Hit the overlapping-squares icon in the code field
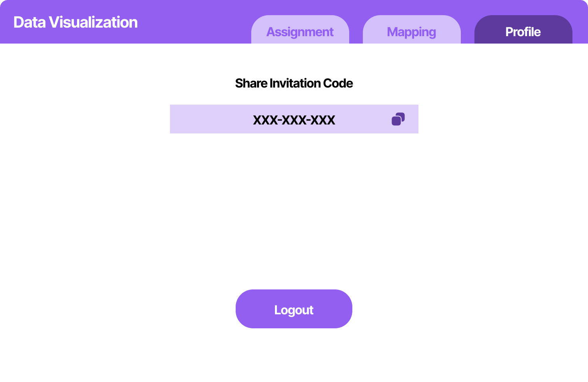This screenshot has width=588, height=382. [398, 119]
